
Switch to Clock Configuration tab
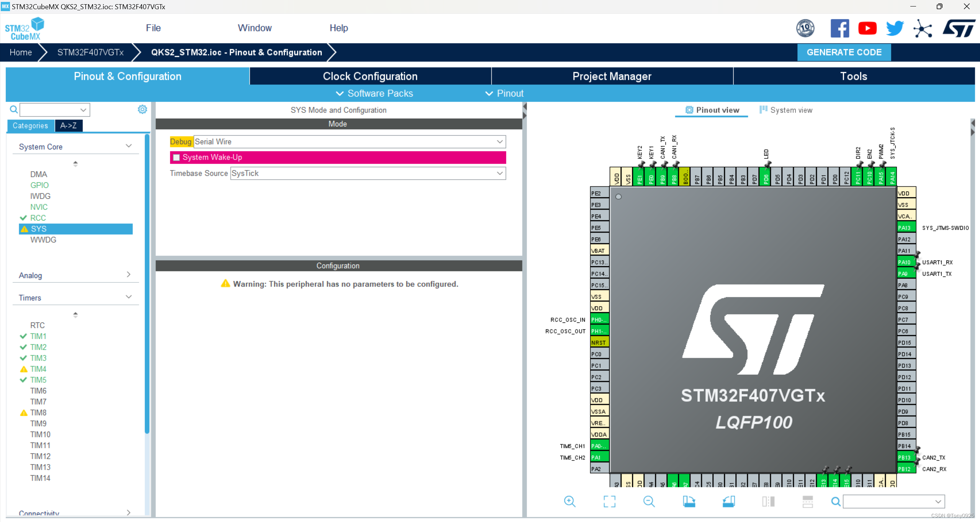(370, 76)
